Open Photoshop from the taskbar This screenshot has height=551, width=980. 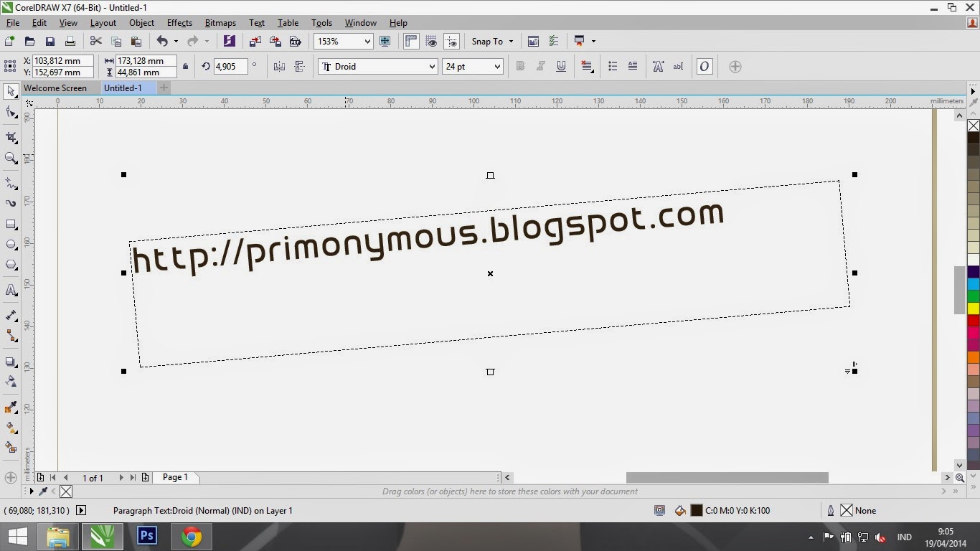[x=147, y=536]
